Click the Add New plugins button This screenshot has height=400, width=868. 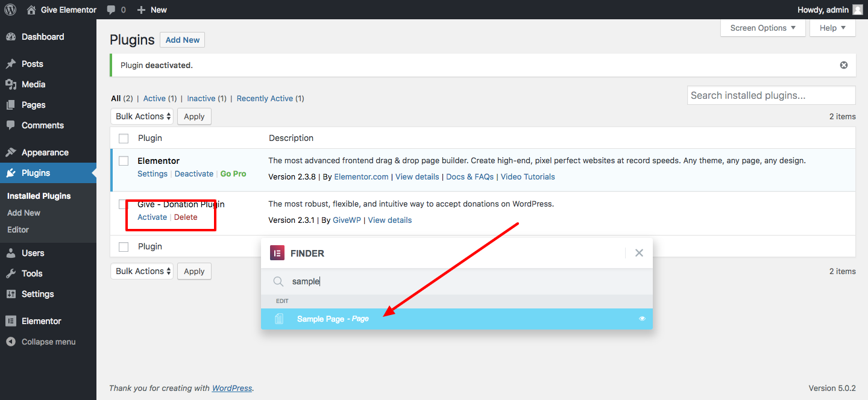182,39
